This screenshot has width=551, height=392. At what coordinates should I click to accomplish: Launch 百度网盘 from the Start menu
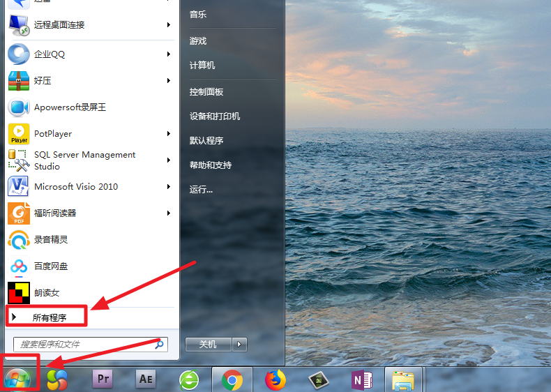[x=51, y=266]
